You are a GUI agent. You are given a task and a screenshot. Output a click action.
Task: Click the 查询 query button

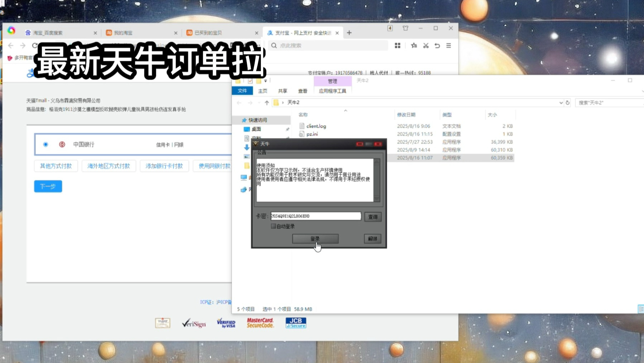373,217
